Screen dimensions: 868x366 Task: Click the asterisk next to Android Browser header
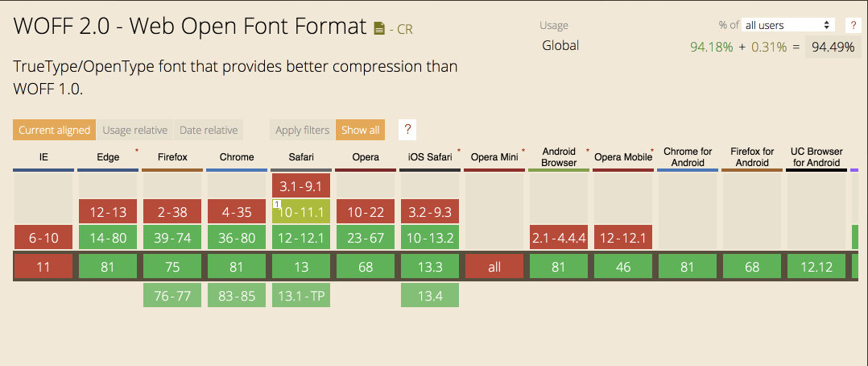[x=588, y=151]
